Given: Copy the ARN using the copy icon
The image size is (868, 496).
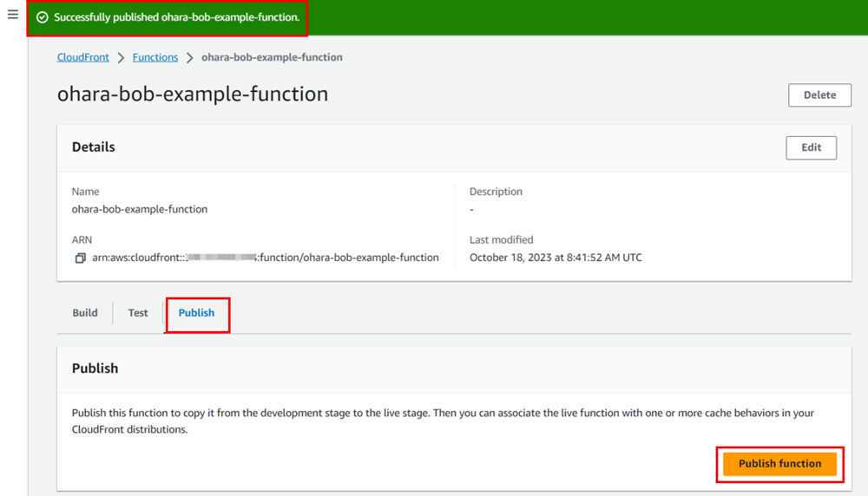Looking at the screenshot, I should pyautogui.click(x=80, y=258).
